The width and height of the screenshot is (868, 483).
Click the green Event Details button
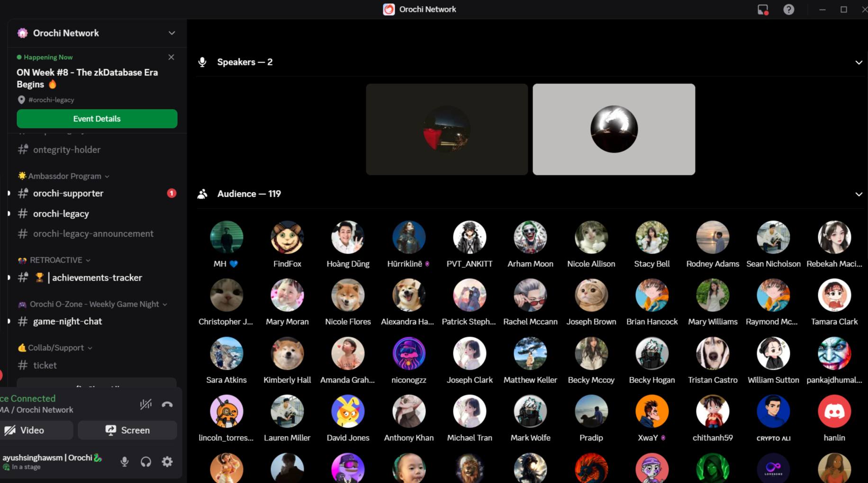click(x=97, y=119)
